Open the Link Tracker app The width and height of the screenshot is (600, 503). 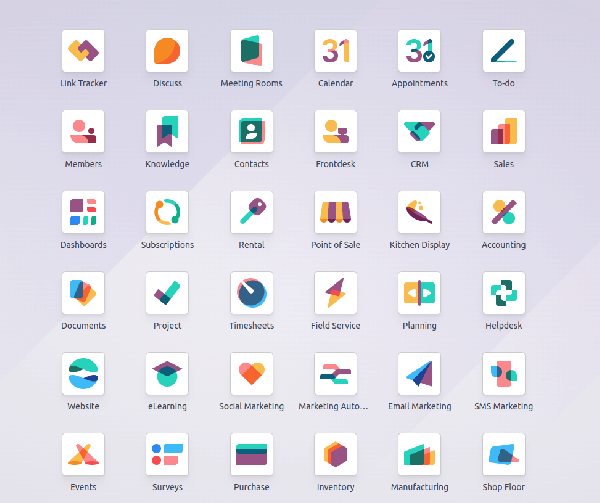tap(83, 51)
